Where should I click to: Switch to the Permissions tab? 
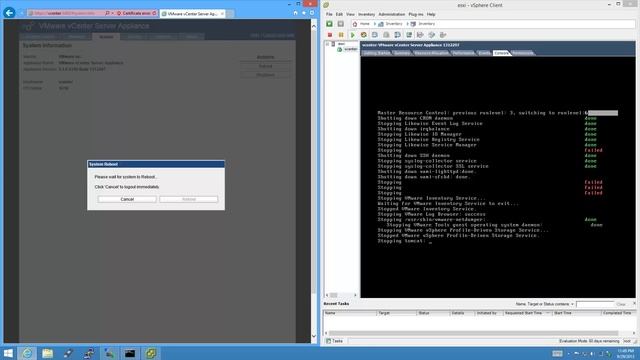pos(522,53)
